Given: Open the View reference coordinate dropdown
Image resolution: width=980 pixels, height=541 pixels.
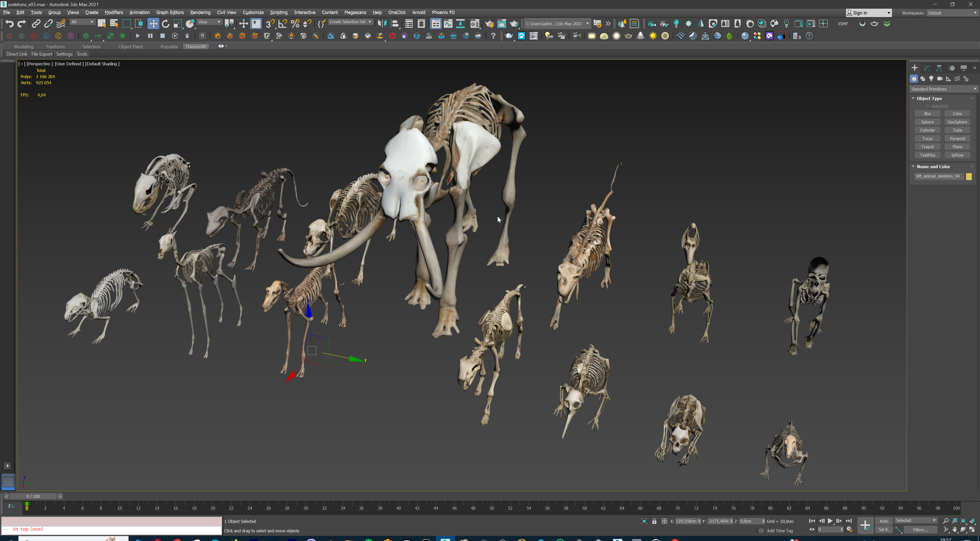Looking at the screenshot, I should pyautogui.click(x=209, y=22).
